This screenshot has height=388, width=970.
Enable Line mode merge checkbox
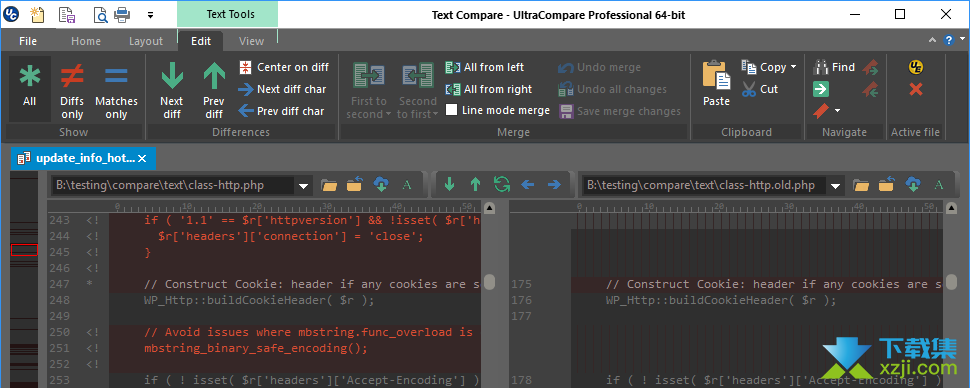(x=452, y=110)
